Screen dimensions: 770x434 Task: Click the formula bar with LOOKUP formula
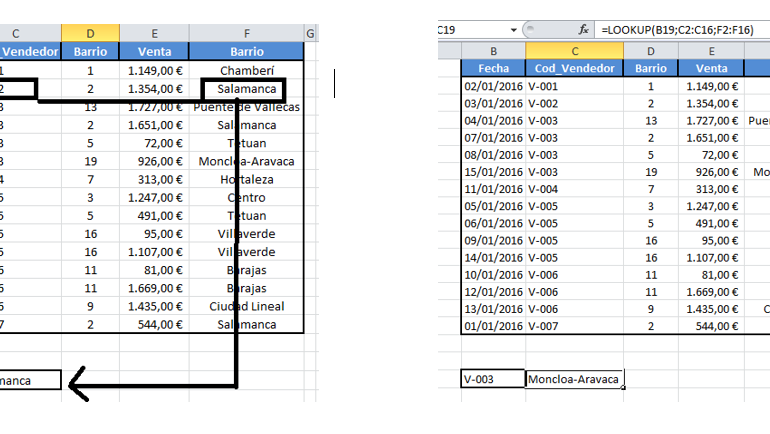[682, 30]
